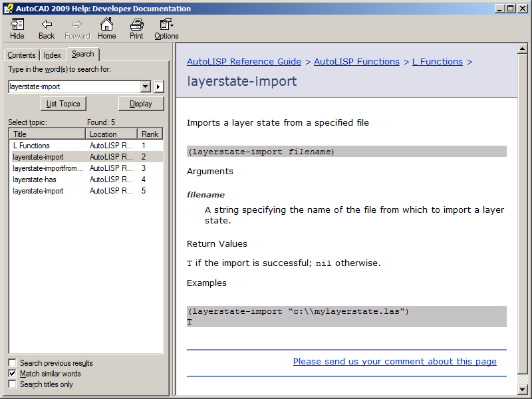
Task: Select the L Functions search result
Action: (x=86, y=146)
